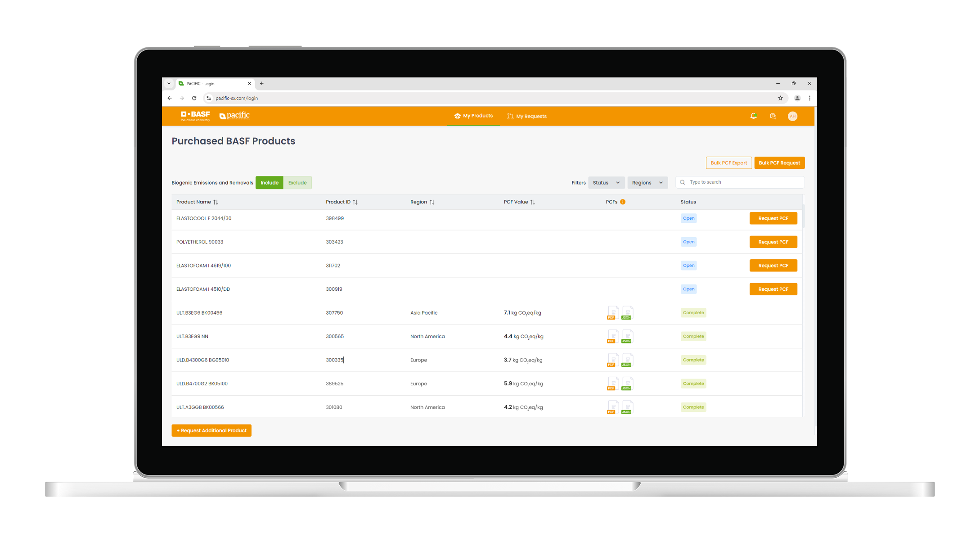The height and width of the screenshot is (542, 980).
Task: Click Request PCF for ELASTOCOOL F 2044/30
Action: tap(773, 218)
